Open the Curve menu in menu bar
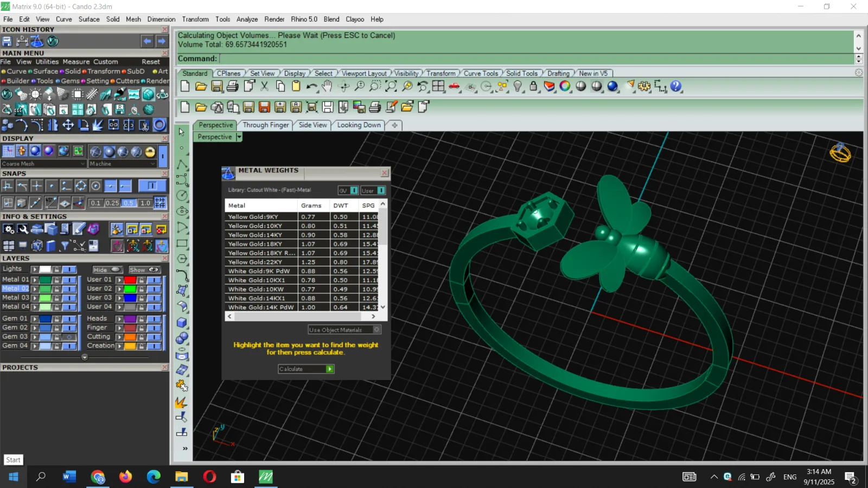The image size is (868, 488). [63, 19]
